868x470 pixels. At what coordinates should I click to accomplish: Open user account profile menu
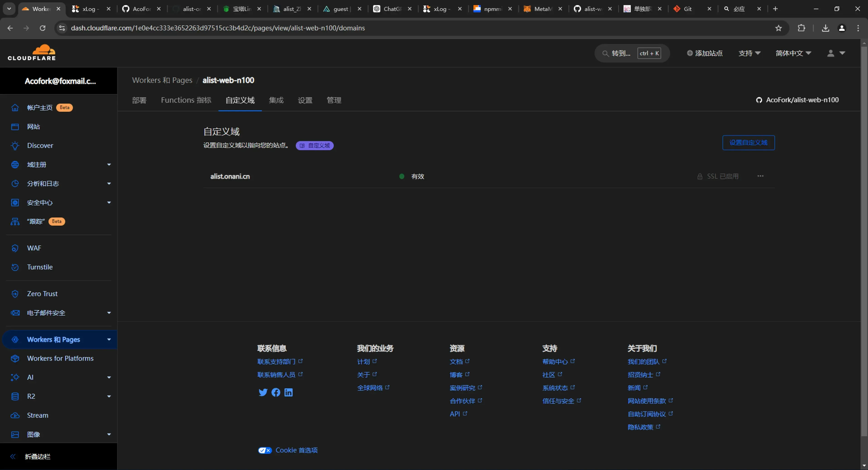pyautogui.click(x=836, y=53)
